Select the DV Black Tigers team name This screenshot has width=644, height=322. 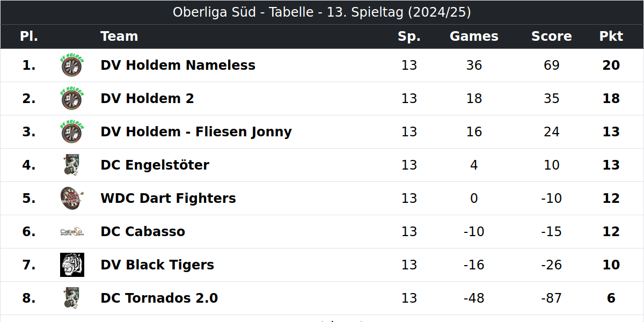point(157,265)
